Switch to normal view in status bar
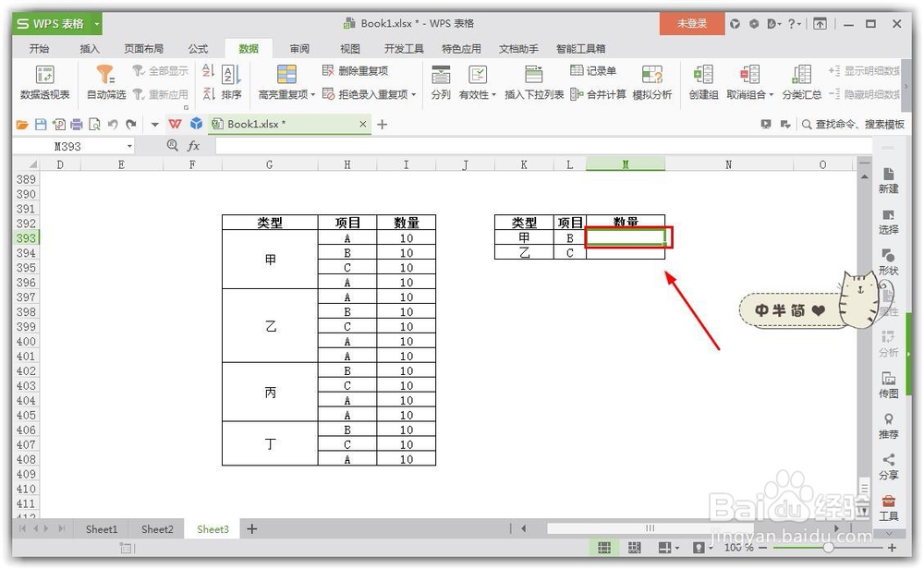 (x=604, y=548)
